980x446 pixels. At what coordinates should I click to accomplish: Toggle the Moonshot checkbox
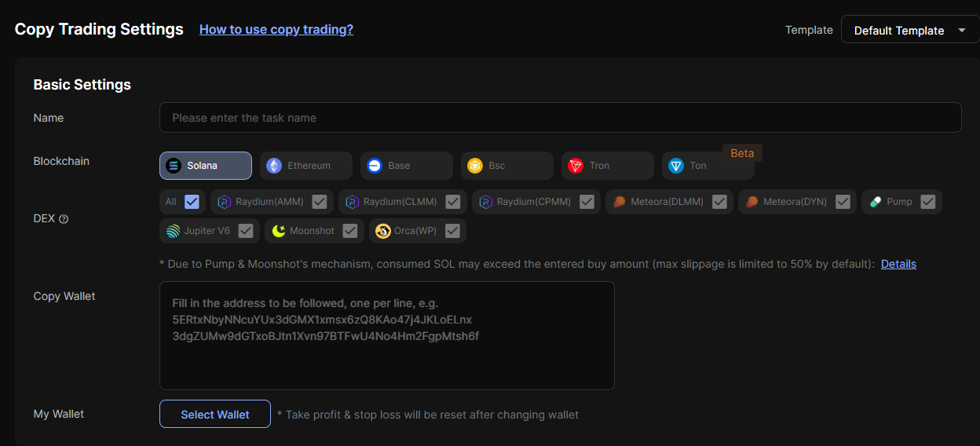350,231
